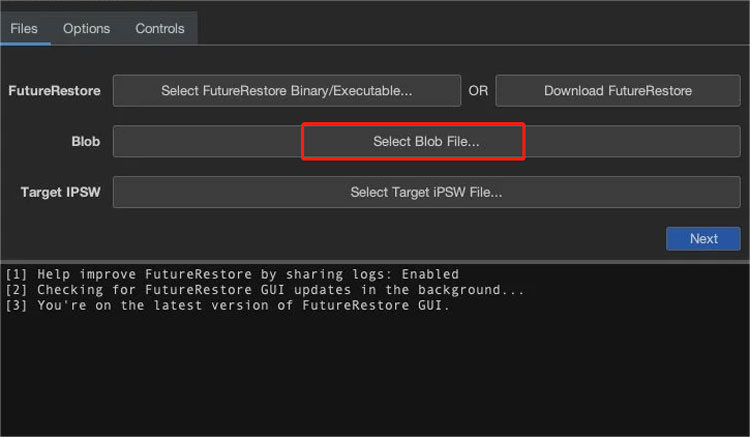The image size is (750, 437).
Task: Choose Select Target iPSW File button
Action: coord(426,192)
